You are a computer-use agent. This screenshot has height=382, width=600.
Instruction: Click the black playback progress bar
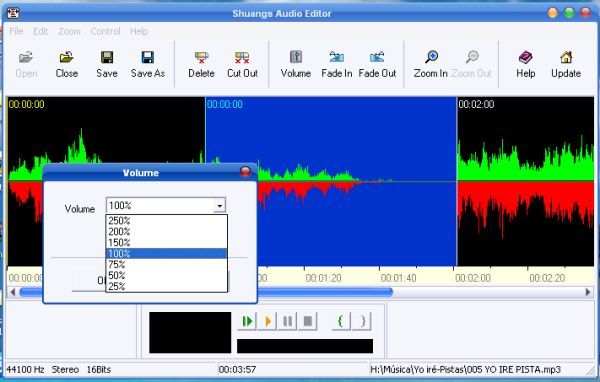pos(305,346)
